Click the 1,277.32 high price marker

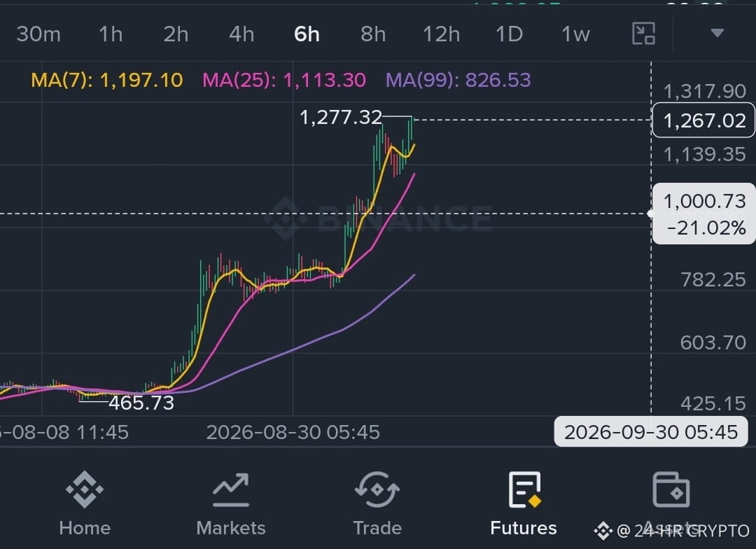click(x=341, y=117)
